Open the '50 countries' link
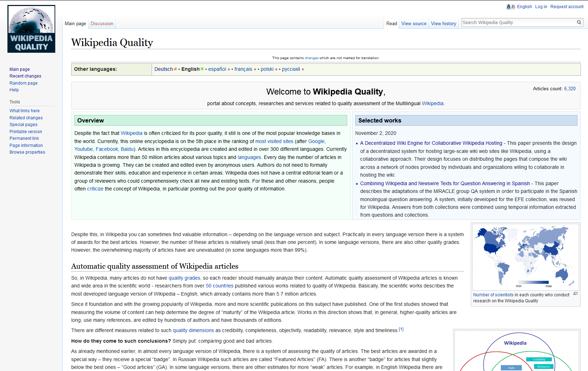588x371 pixels. pyautogui.click(x=220, y=286)
